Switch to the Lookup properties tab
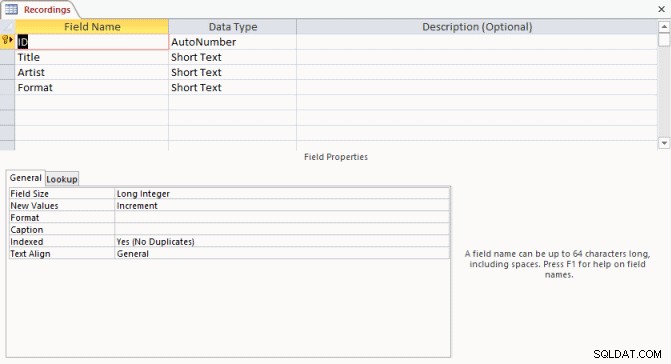This screenshot has height=364, width=671. [x=62, y=179]
